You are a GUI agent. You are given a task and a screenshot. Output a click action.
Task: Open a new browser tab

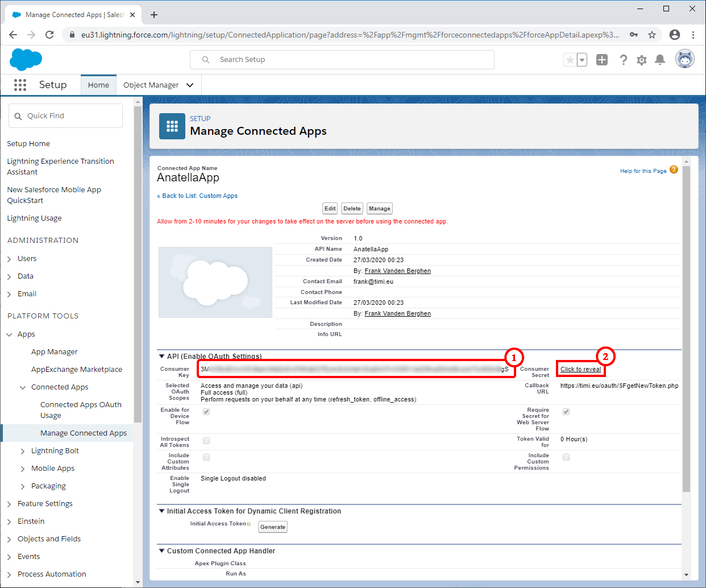point(154,15)
